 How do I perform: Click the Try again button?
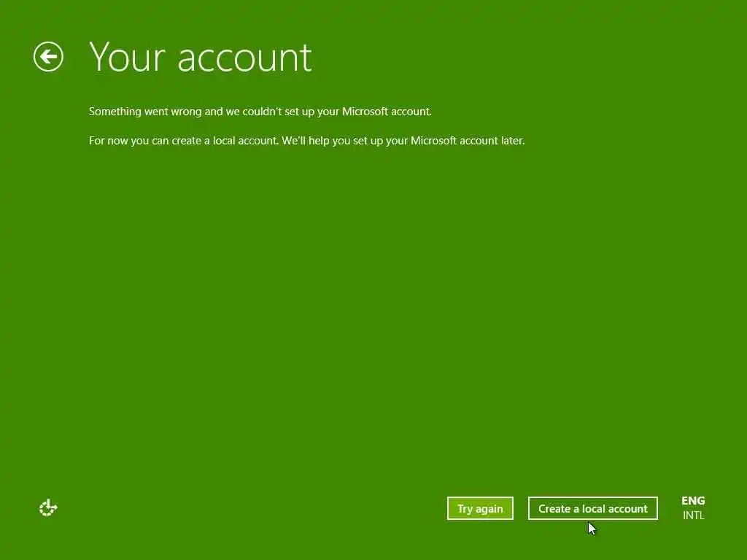point(480,508)
